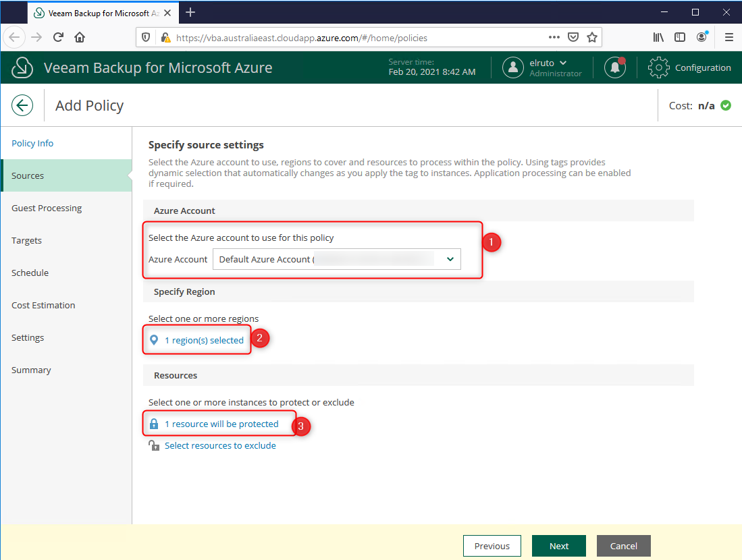Go to the Guest Processing step
This screenshot has height=560, width=742.
[x=47, y=208]
